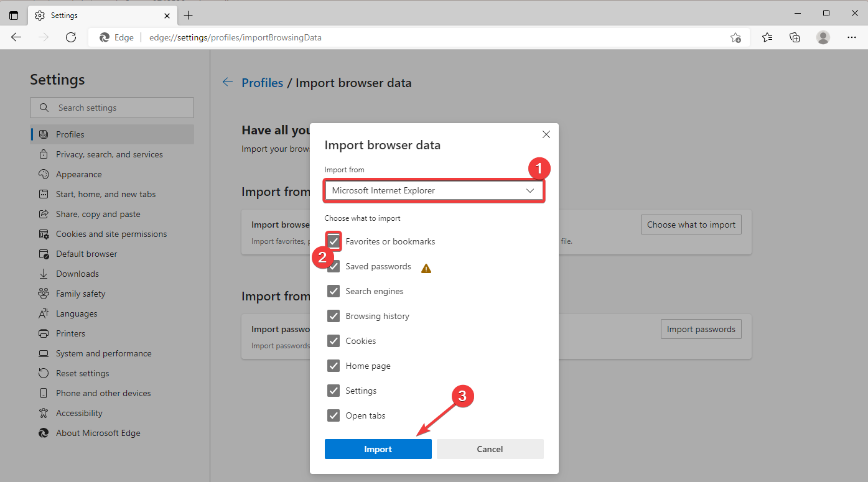Toggle the Browsing history checkbox
Image resolution: width=868 pixels, height=482 pixels.
(x=334, y=316)
